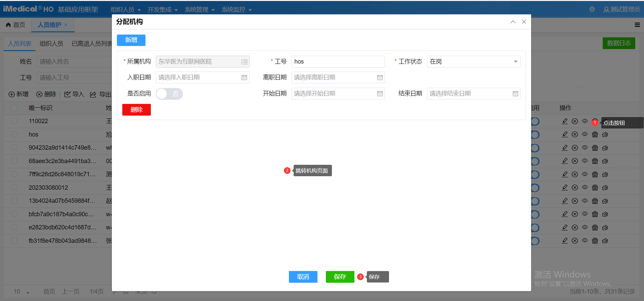Click the eye view icon for row hos
Viewport: 644px width, 301px height.
(585, 135)
